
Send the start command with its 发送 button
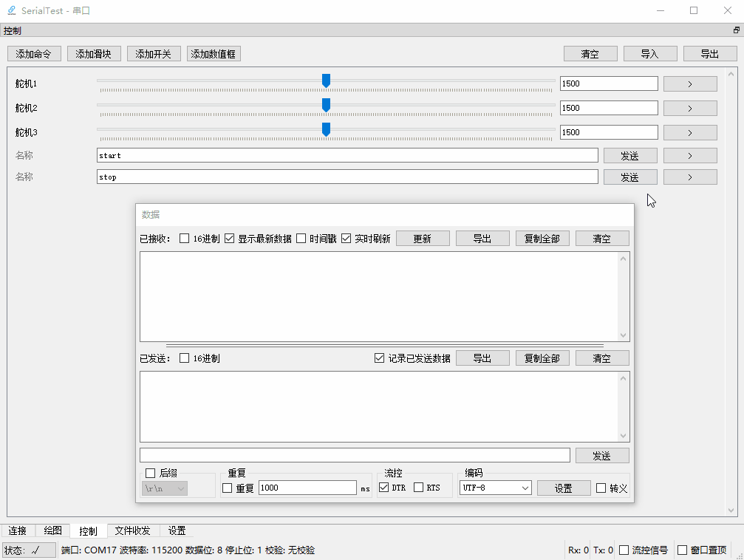click(x=630, y=155)
